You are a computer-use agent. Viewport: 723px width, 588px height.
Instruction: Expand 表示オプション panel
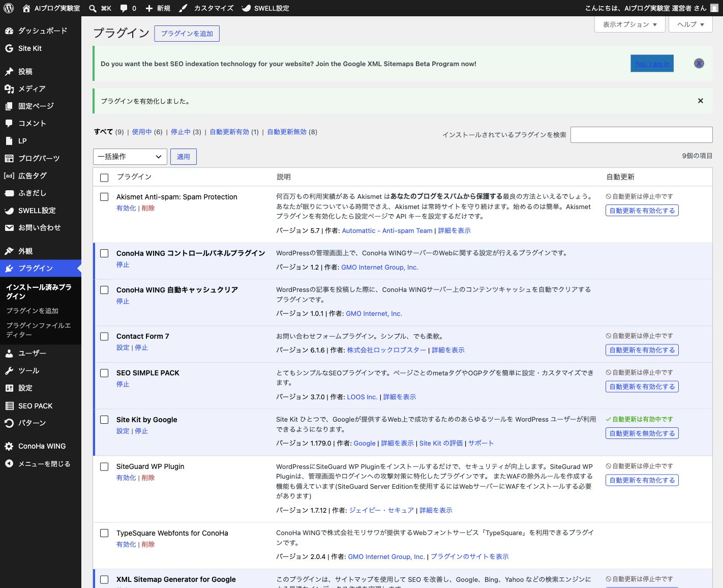coord(630,24)
